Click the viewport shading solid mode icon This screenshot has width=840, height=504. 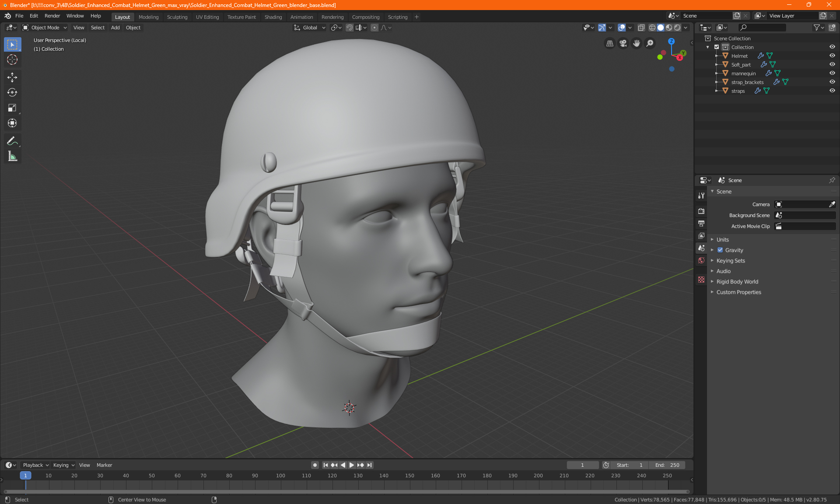click(x=660, y=28)
